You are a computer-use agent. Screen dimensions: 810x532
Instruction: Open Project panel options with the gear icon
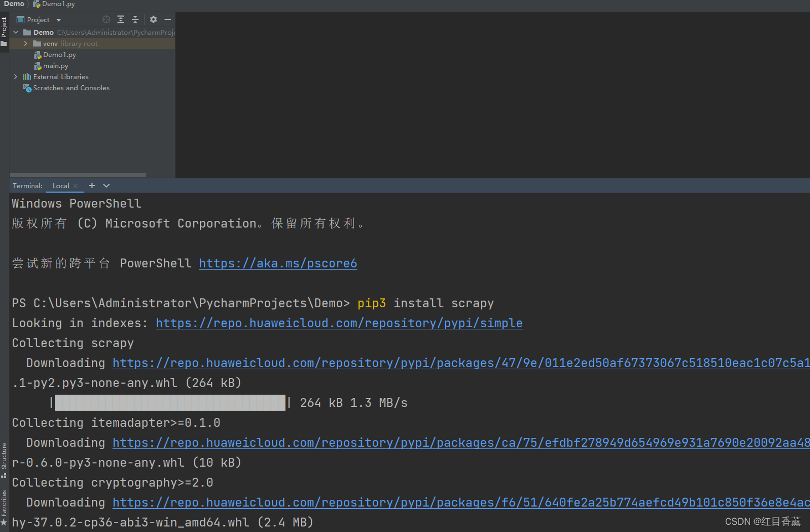(153, 19)
